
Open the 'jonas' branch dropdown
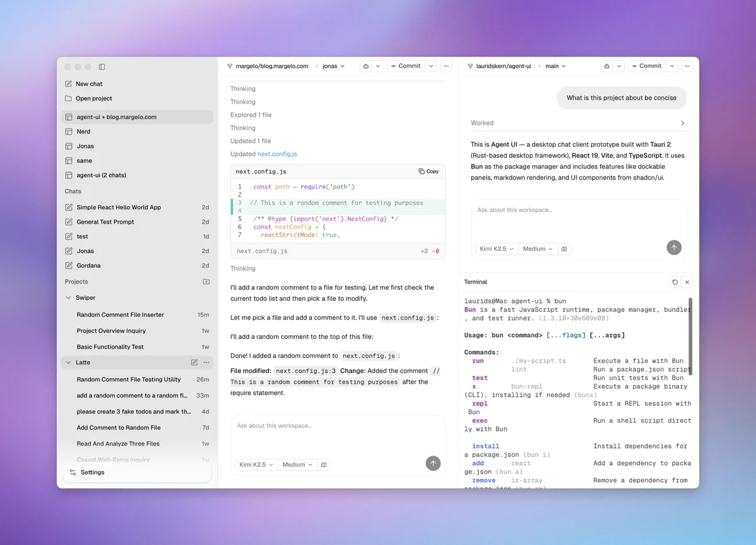tap(333, 66)
